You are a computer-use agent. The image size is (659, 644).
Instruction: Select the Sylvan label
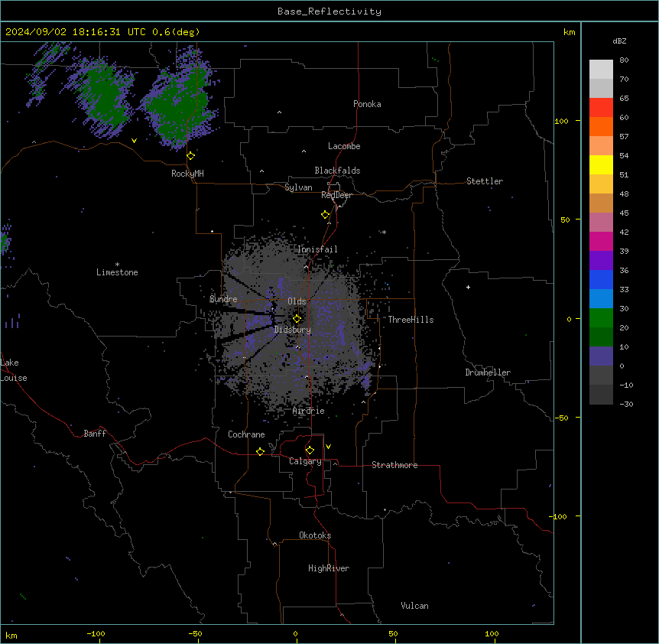coord(298,187)
